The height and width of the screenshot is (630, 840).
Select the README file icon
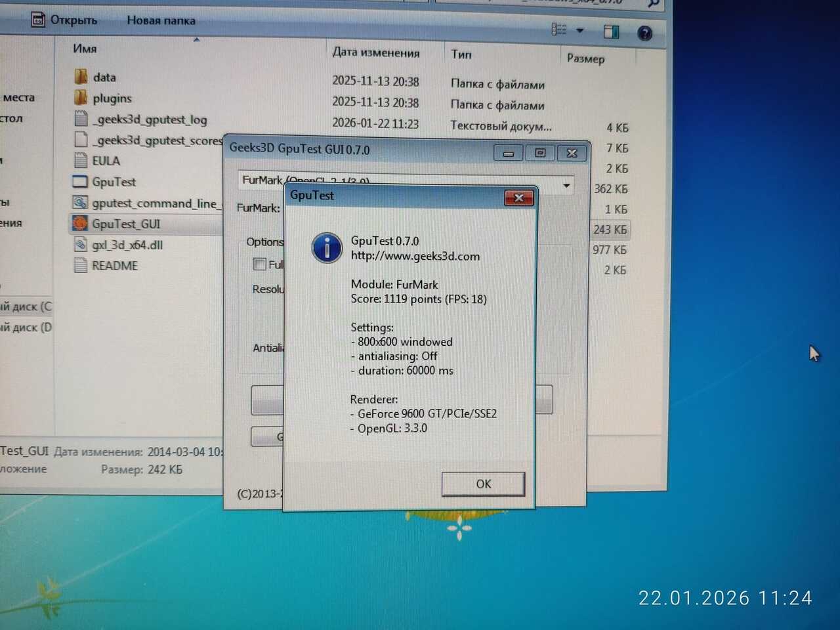[x=80, y=266]
